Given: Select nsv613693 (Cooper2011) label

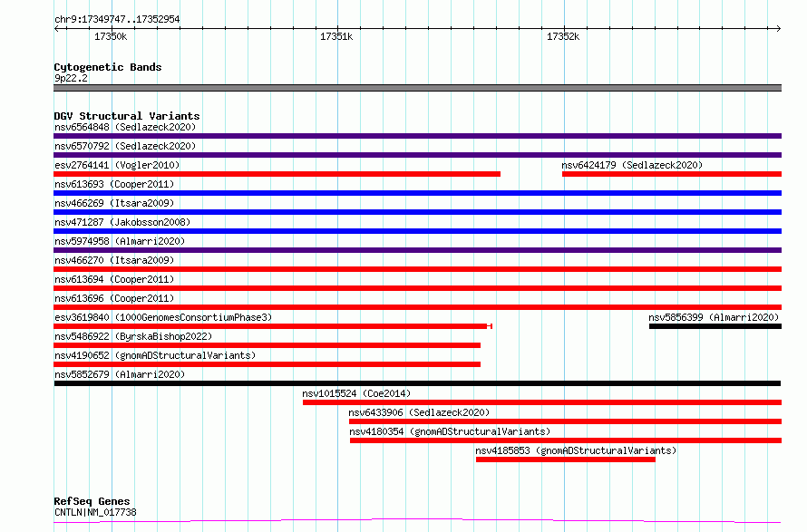Looking at the screenshot, I should click(114, 184).
